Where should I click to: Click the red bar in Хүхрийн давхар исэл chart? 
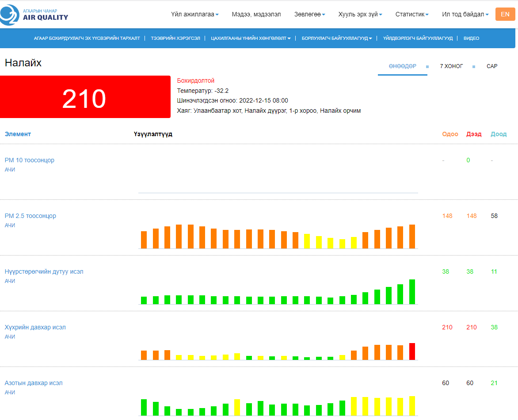tap(412, 351)
